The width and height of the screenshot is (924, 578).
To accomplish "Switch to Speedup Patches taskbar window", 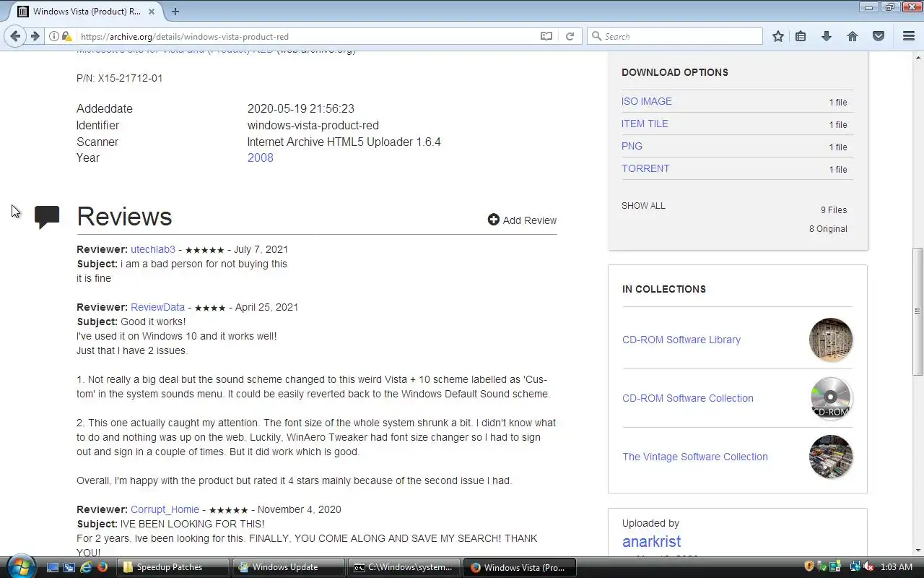I will tap(174, 567).
